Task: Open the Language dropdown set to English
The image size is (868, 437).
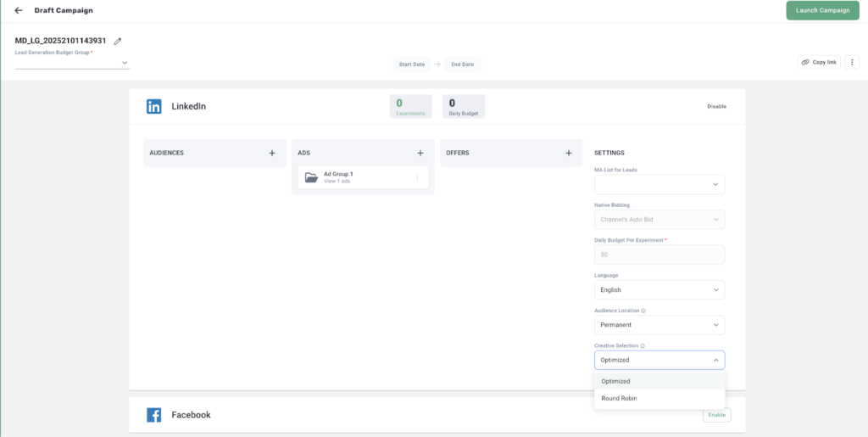Action: 659,289
